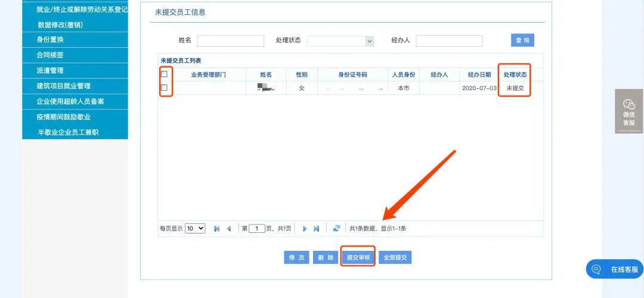The height and width of the screenshot is (298, 644).
Task: Tick the select-all checkbox in table header
Action: (164, 74)
